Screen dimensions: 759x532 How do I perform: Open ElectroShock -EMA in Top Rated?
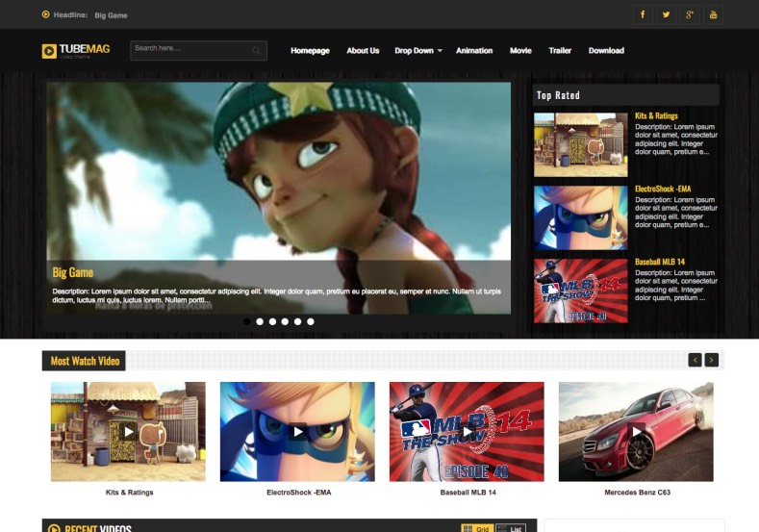coord(663,189)
